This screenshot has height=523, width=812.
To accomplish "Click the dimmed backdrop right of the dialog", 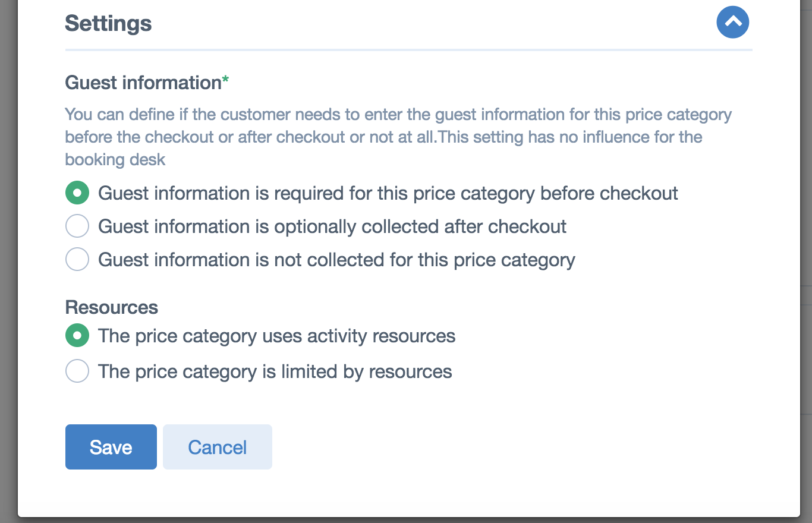I will click(806, 261).
